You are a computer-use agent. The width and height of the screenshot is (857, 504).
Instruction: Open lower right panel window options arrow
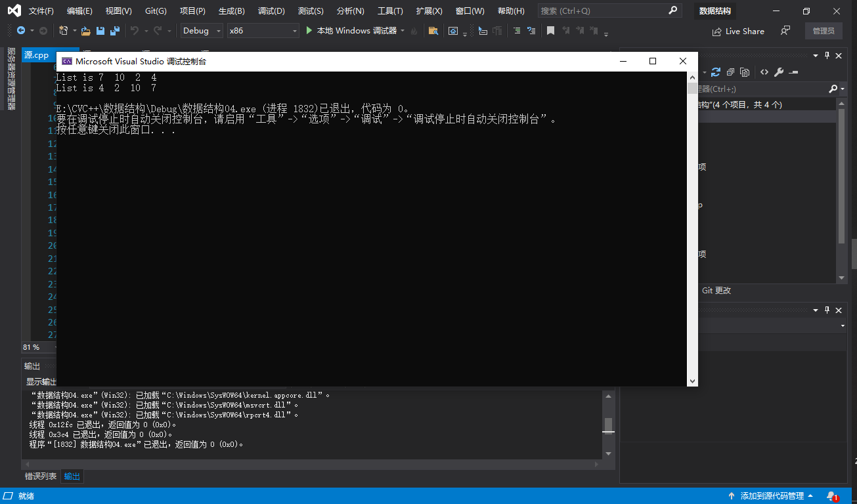click(816, 310)
